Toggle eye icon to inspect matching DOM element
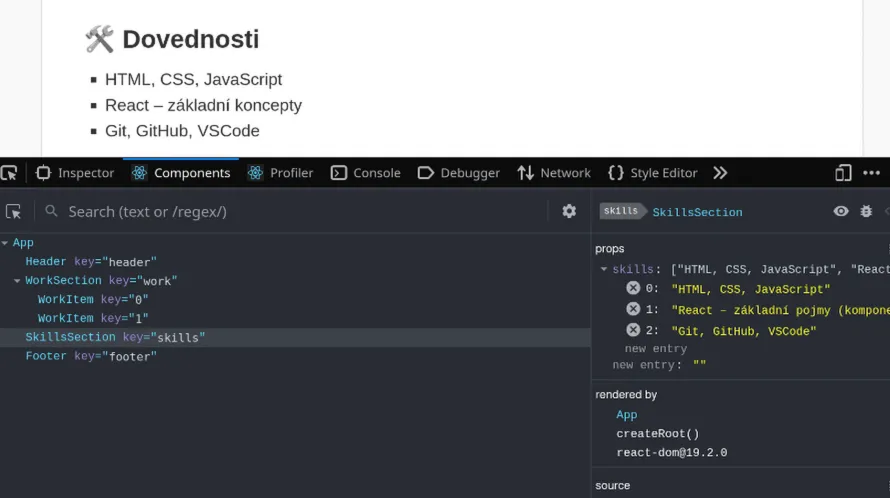The image size is (890, 498). pos(841,212)
